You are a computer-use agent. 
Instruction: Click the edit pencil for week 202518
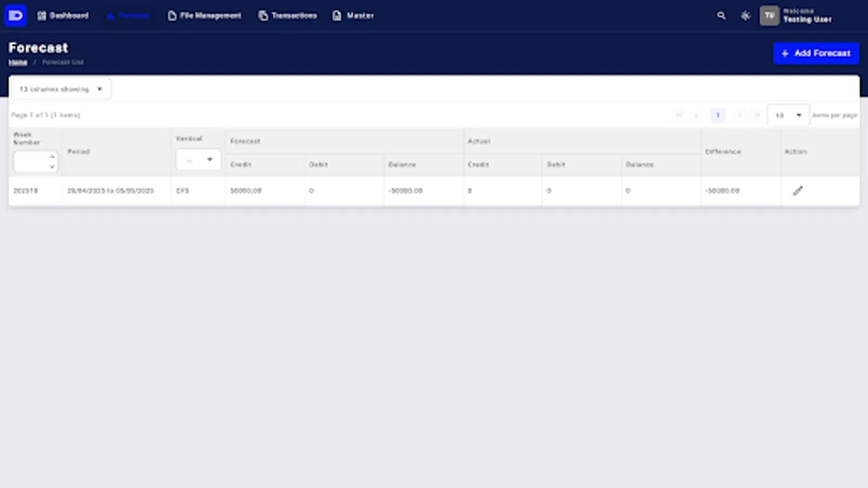pos(797,190)
